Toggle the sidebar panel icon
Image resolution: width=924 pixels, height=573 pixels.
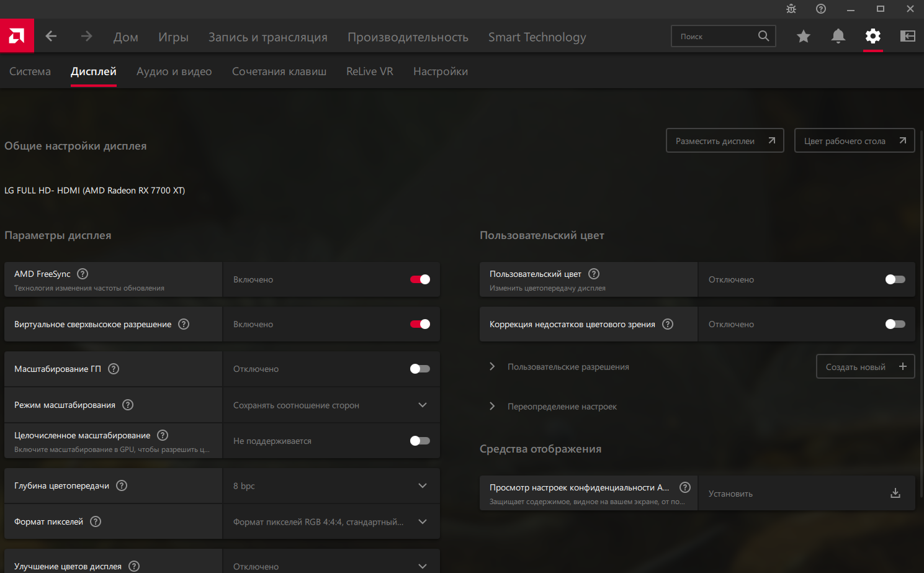(908, 36)
